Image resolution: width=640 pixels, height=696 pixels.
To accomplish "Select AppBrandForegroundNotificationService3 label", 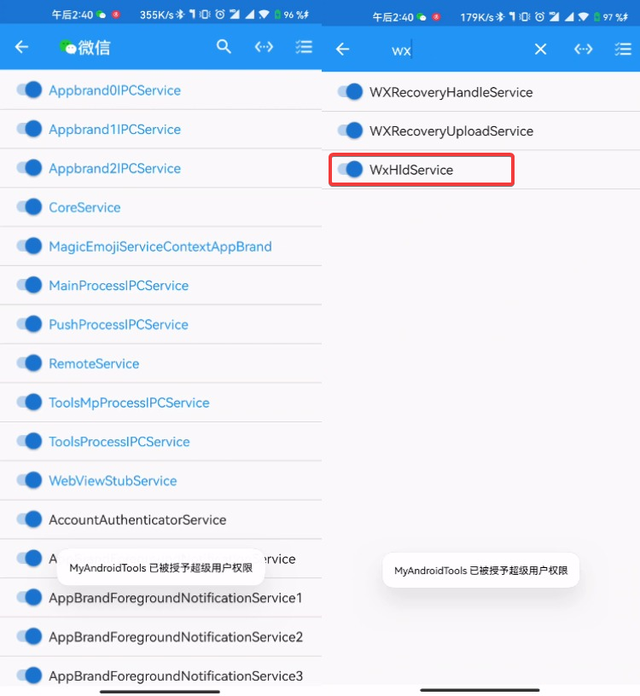I will (176, 676).
